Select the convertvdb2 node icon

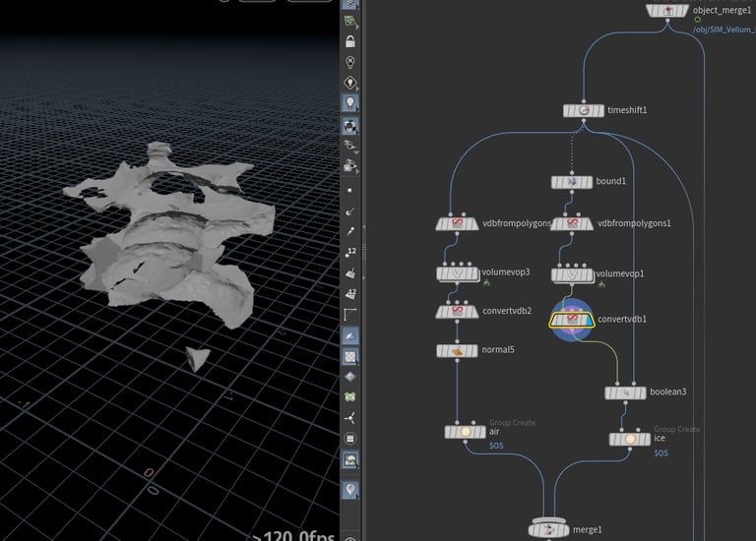[457, 312]
